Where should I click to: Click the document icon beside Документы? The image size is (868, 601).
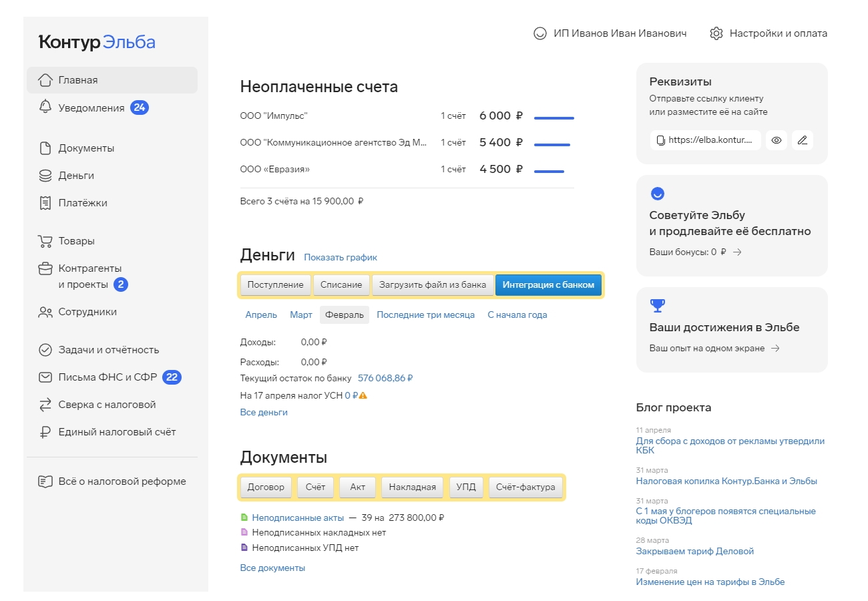click(45, 148)
